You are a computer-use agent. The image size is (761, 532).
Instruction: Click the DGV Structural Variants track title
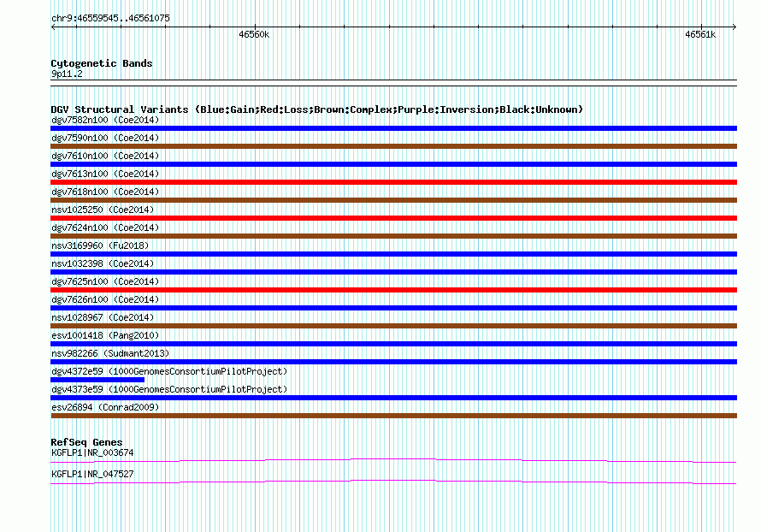(316, 109)
